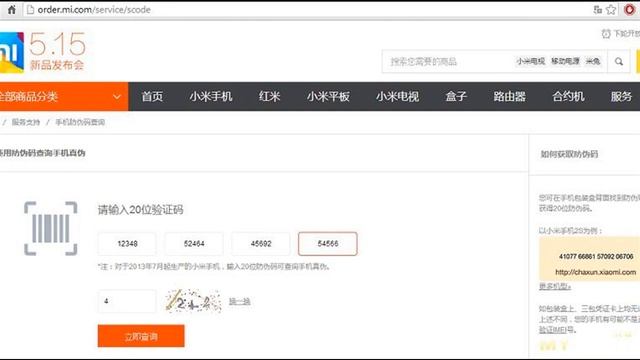The height and width of the screenshot is (360, 640).
Task: Focus the captcha input field
Action: 127,301
